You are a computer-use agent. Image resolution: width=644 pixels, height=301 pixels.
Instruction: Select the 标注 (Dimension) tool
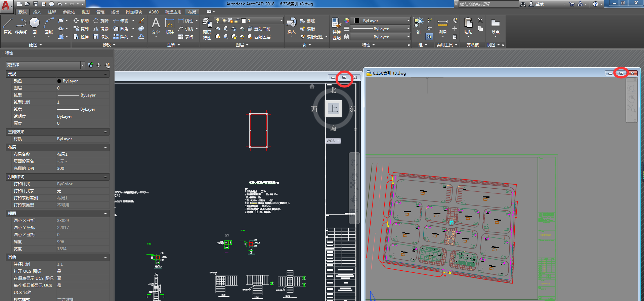(x=170, y=26)
